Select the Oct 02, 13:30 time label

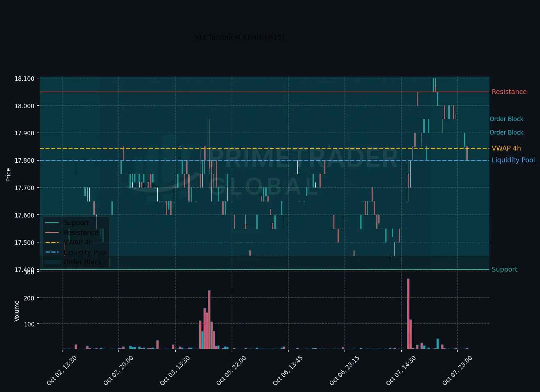pyautogui.click(x=62, y=370)
